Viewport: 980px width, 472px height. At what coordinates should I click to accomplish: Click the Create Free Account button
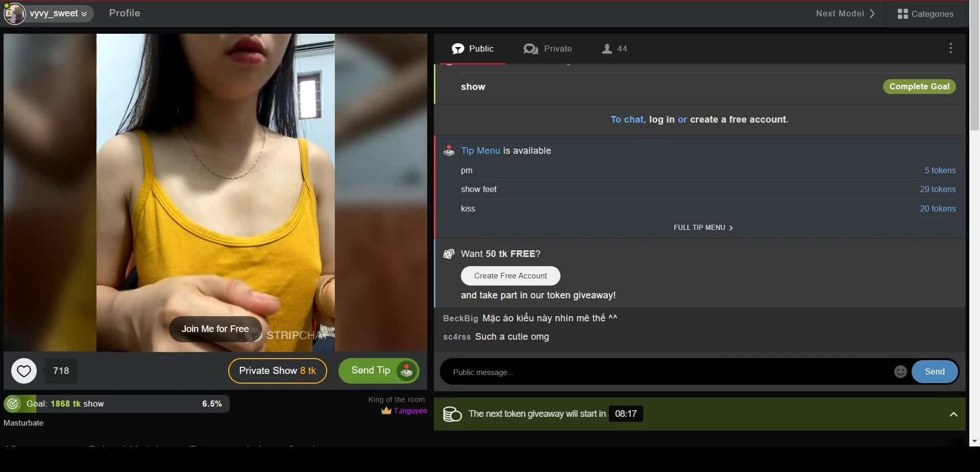(510, 276)
